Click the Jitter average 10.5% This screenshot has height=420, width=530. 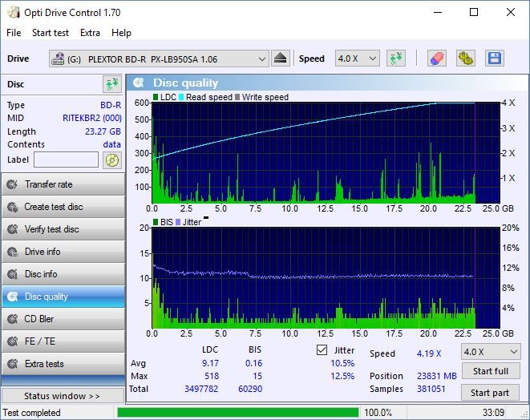[342, 363]
